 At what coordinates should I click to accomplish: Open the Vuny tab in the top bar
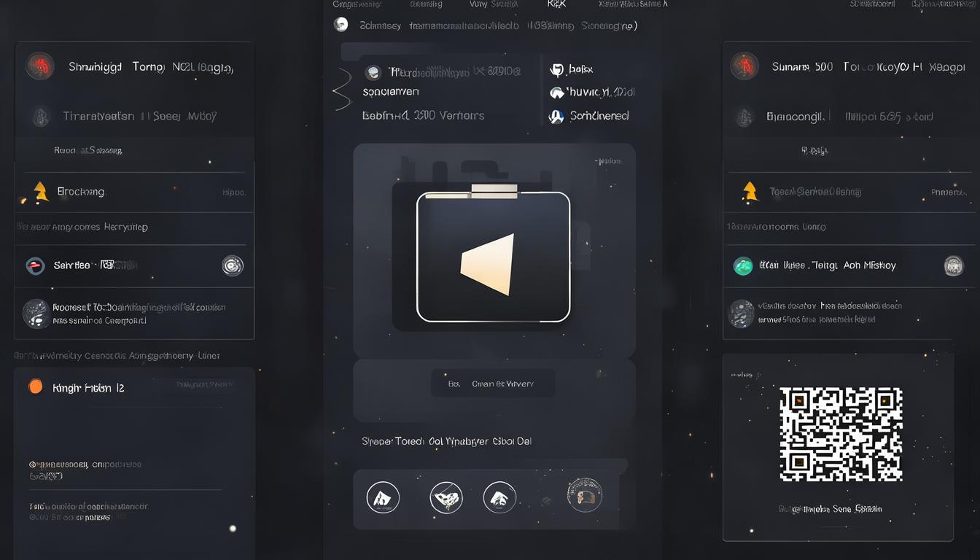[494, 4]
